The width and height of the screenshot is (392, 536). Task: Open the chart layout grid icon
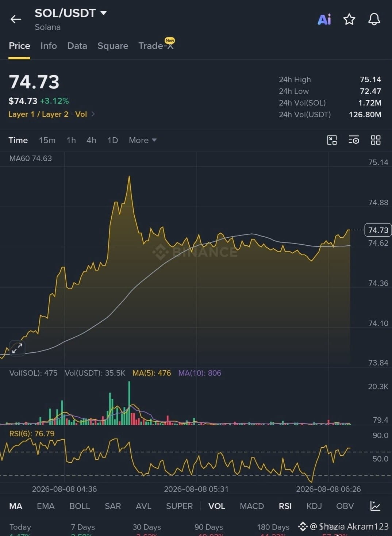376,140
